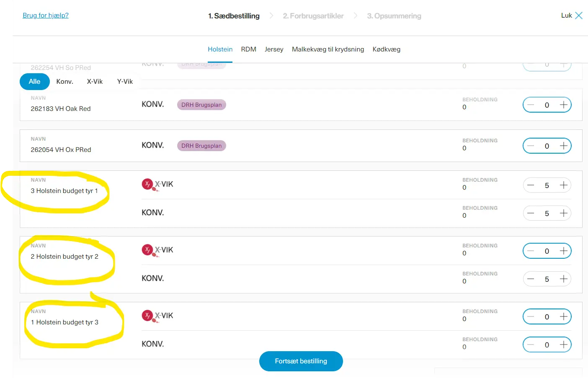This screenshot has height=378, width=588.
Task: Select the Alle filter pill
Action: [x=34, y=82]
